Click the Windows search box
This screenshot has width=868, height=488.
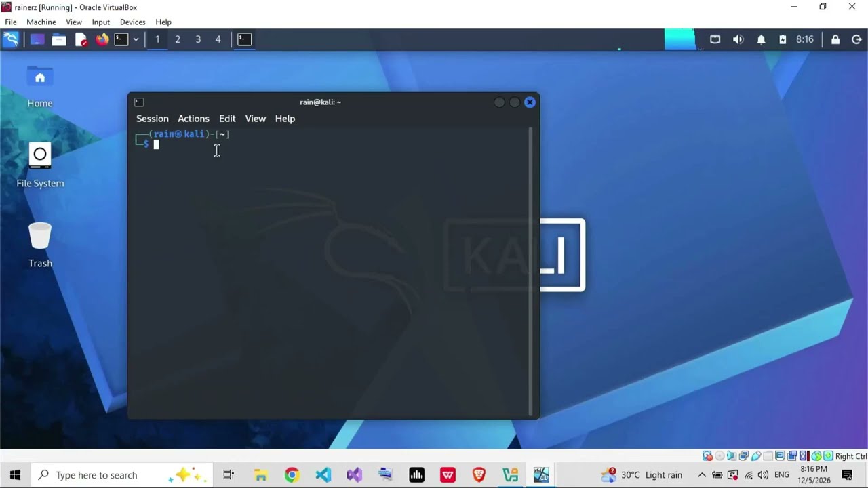click(122, 475)
